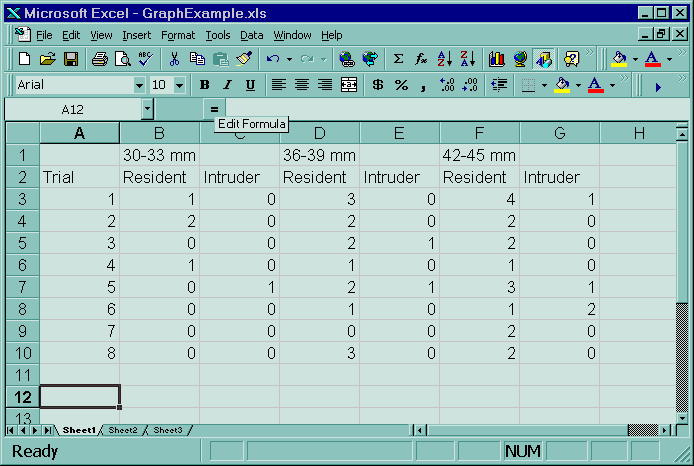Open the Map globe icon

[520, 58]
